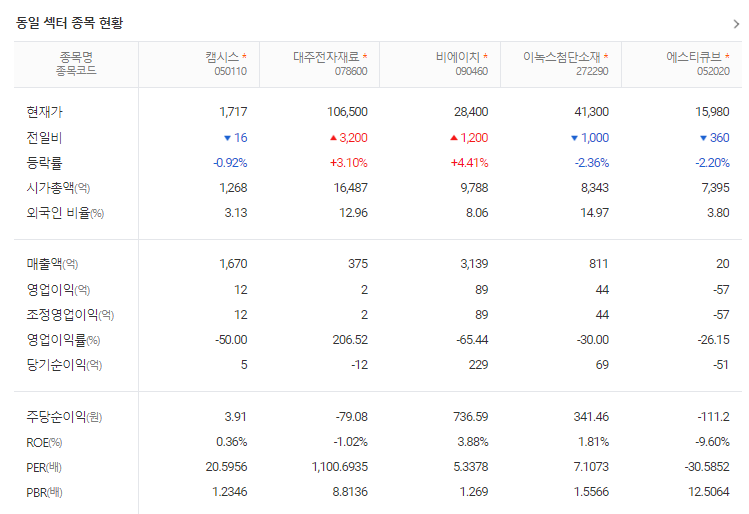The image size is (749, 514).
Task: Select stock code 078600
Action: 351,72
